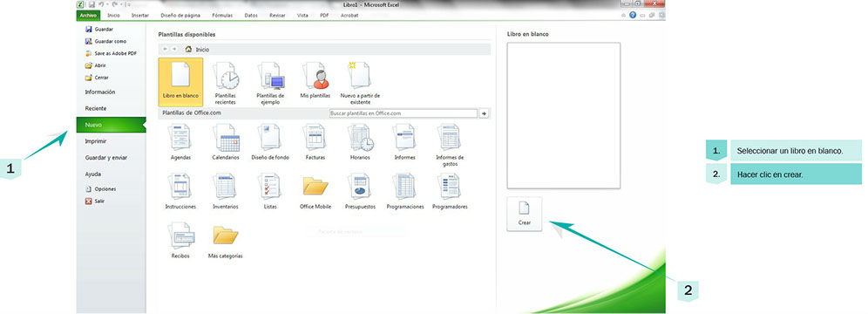The height and width of the screenshot is (314, 868).
Task: Click the back arrow in template navigation
Action: [x=166, y=50]
